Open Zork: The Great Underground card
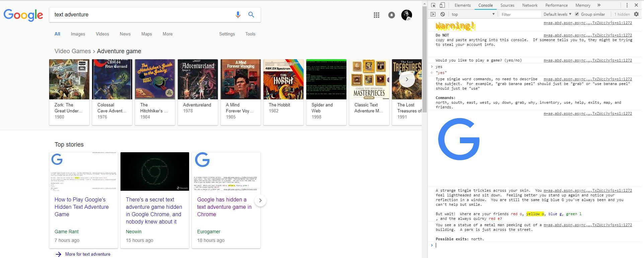 69,92
